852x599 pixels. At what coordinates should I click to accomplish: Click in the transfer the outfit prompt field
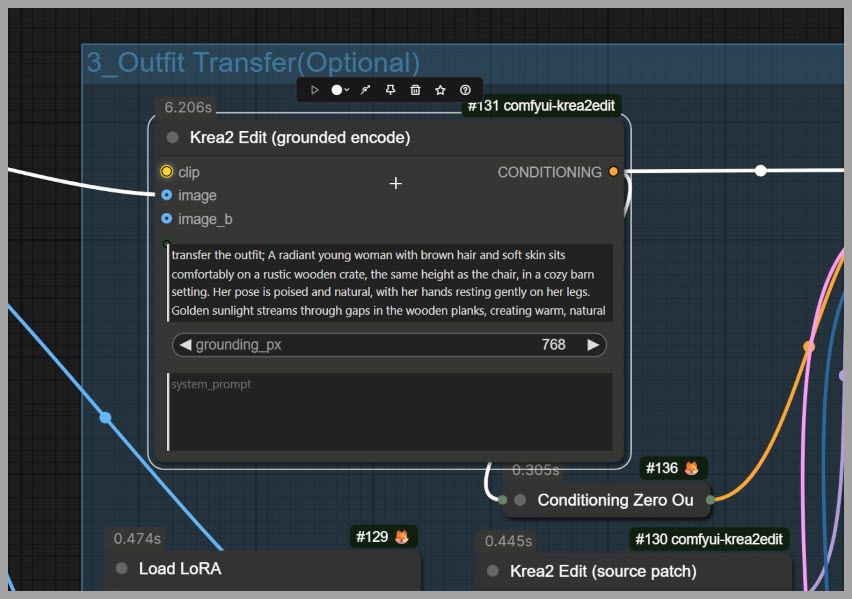tap(390, 283)
